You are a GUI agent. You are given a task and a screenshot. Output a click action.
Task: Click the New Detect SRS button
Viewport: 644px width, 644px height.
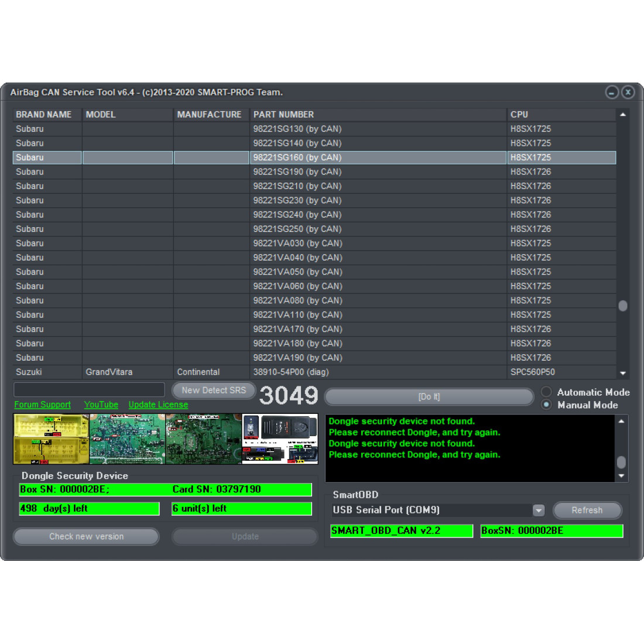pyautogui.click(x=214, y=390)
